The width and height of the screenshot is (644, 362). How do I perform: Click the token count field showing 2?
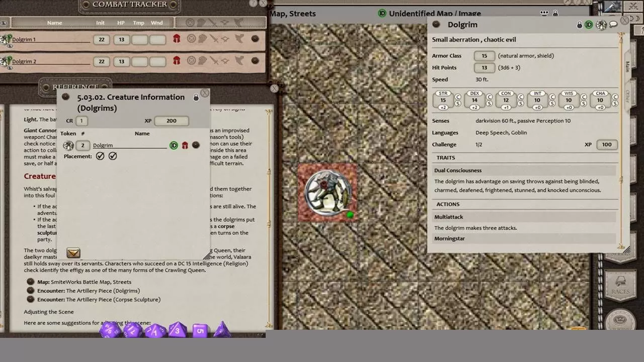tap(83, 145)
